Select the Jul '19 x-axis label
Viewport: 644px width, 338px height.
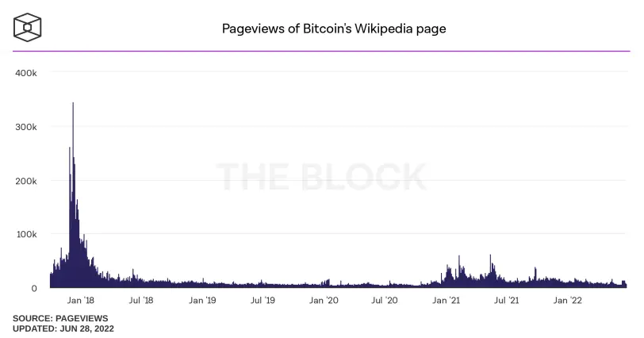coord(263,300)
